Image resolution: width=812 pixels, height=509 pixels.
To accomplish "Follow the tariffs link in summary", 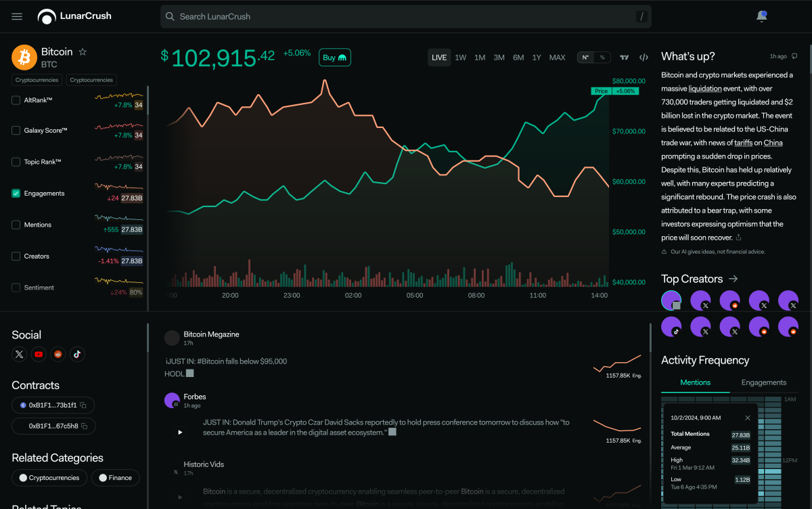I will [743, 143].
